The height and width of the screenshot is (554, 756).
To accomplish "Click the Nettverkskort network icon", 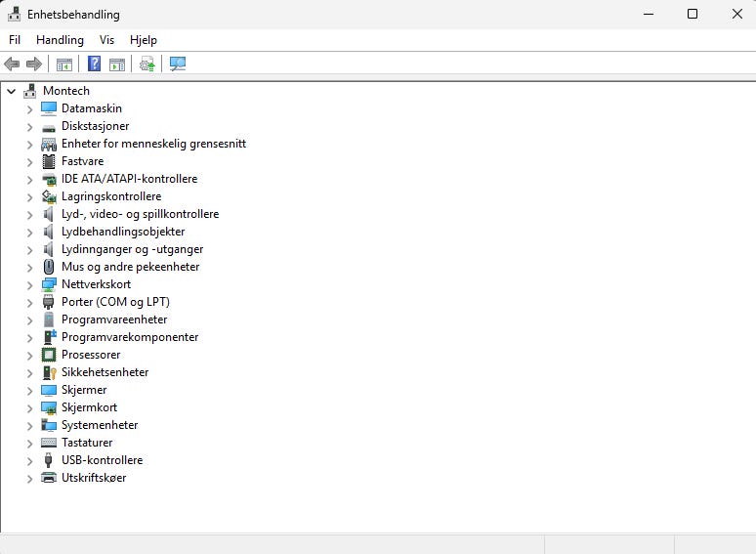I will point(49,285).
